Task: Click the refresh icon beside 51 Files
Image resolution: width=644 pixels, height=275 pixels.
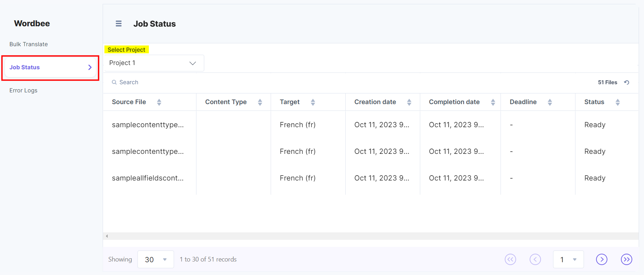Action: pyautogui.click(x=627, y=82)
